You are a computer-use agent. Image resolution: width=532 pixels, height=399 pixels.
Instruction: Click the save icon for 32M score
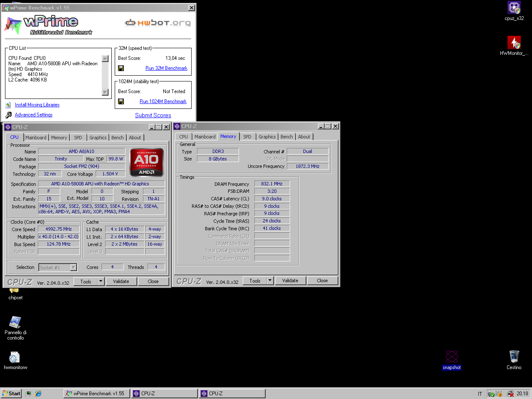pos(121,68)
